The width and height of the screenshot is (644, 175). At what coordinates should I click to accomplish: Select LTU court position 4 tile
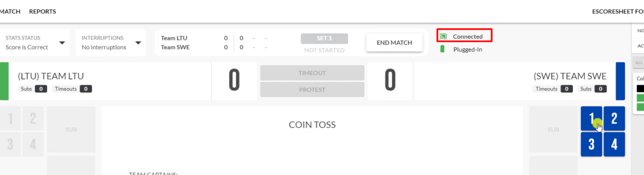(x=33, y=144)
